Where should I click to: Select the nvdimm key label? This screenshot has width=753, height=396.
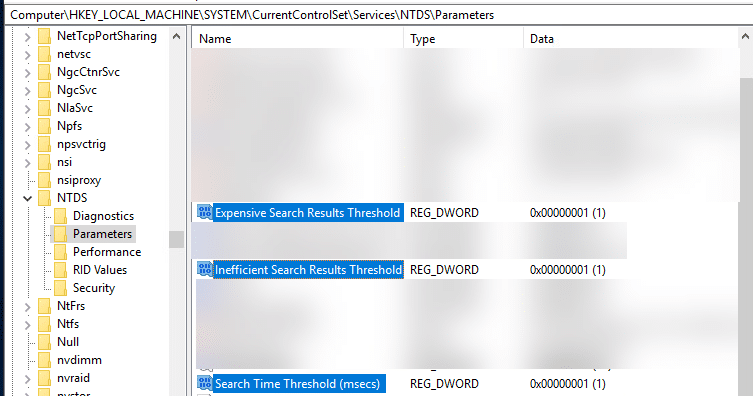pyautogui.click(x=79, y=360)
